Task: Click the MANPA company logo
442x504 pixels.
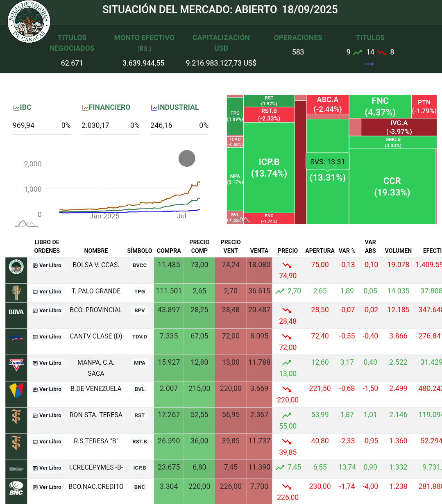Action: pyautogui.click(x=16, y=363)
